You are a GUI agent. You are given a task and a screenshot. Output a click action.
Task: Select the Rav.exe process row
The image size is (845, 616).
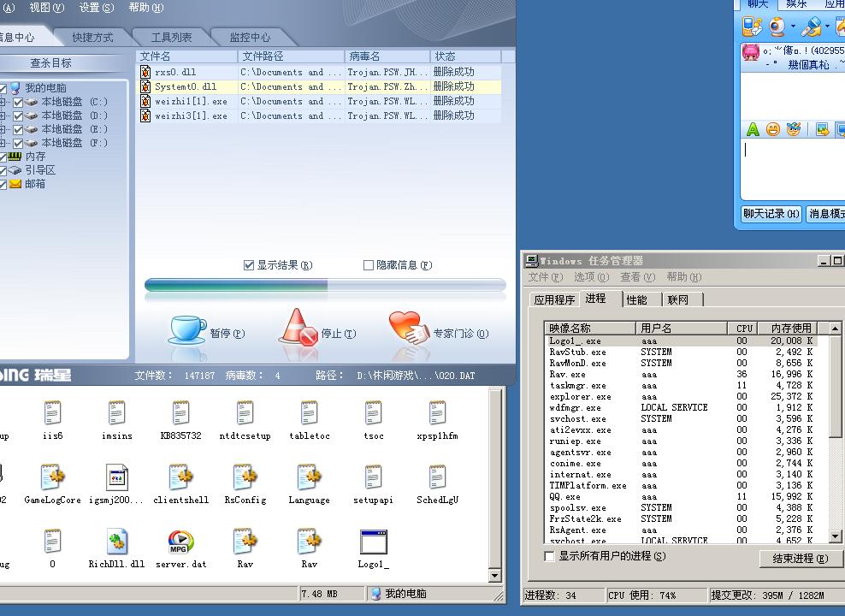click(681, 374)
